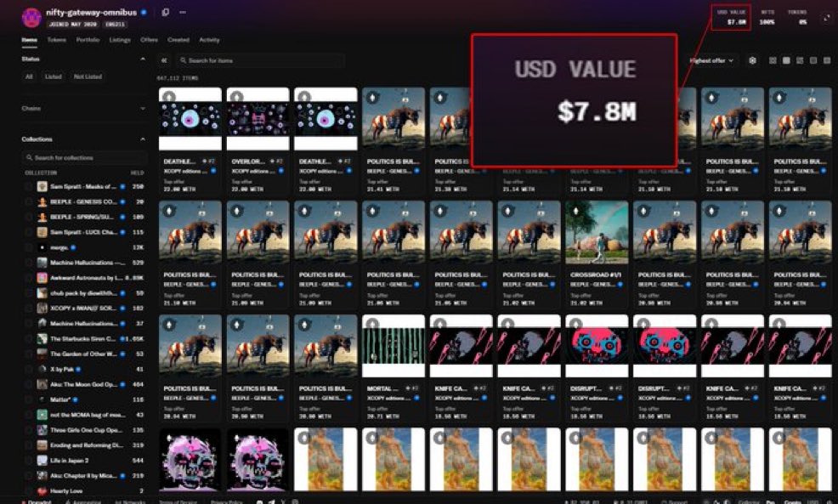
Task: Click the Life in Japan 2 avatar
Action: [x=42, y=460]
